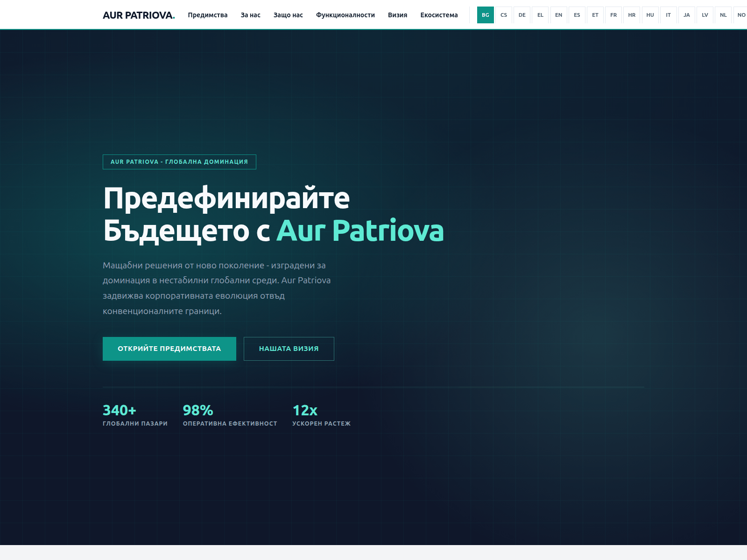Screen dimensions: 747x560
Task: Click the 340+ statistic value
Action: [x=120, y=410]
